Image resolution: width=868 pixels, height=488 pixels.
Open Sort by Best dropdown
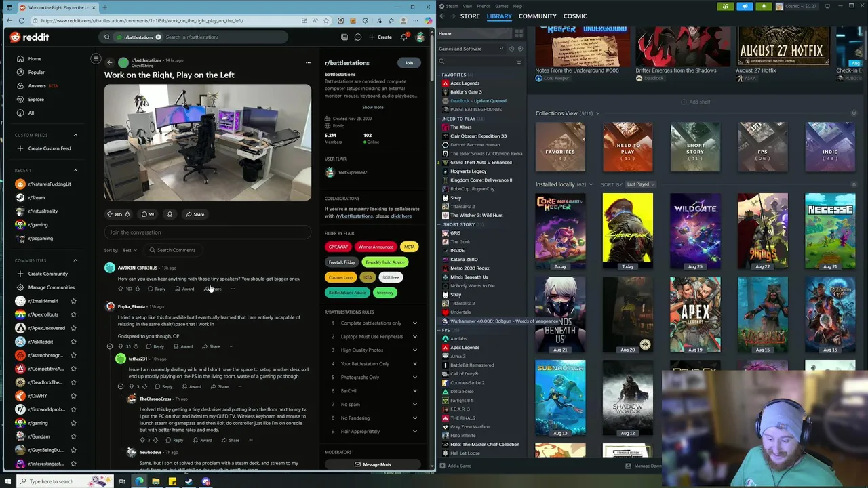click(x=130, y=250)
